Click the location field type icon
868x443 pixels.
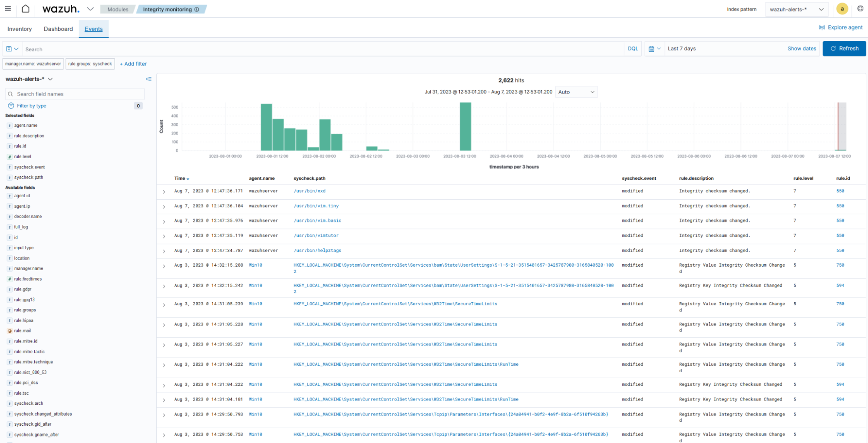pos(10,258)
